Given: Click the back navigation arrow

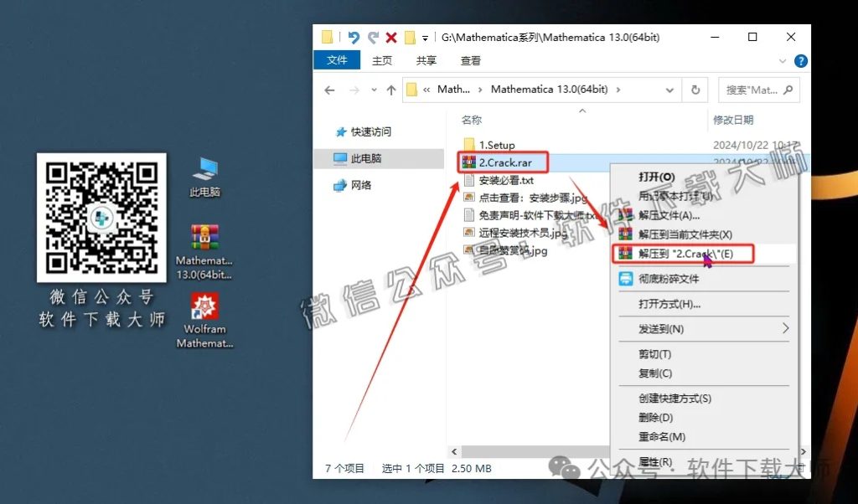Looking at the screenshot, I should (x=329, y=90).
